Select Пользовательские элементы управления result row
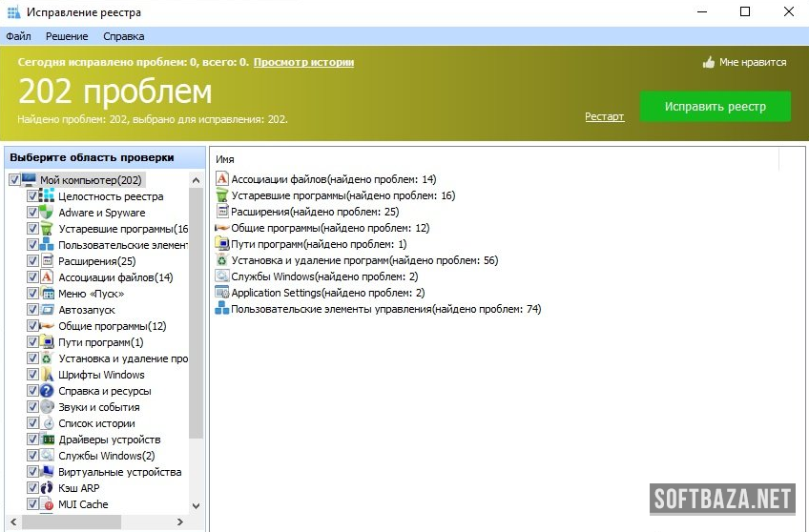The width and height of the screenshot is (809, 532). (x=385, y=309)
